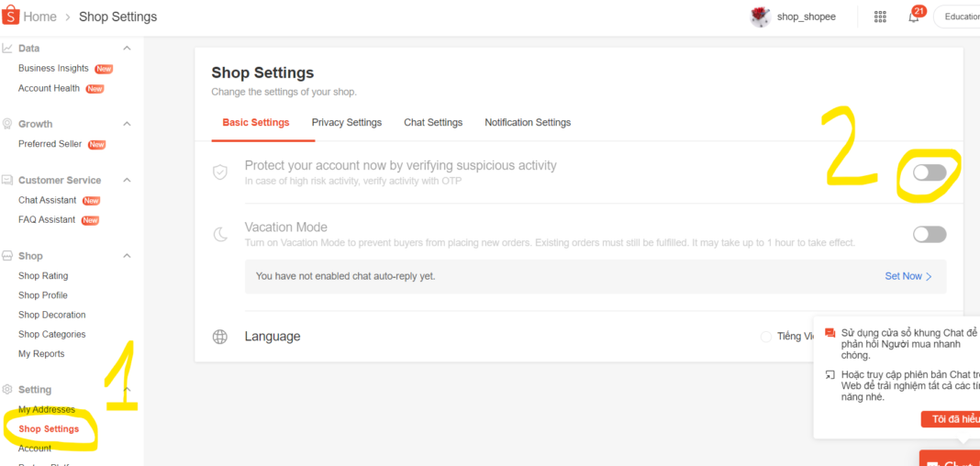980x466 pixels.
Task: Open Shop Profile in sidebar
Action: click(43, 294)
